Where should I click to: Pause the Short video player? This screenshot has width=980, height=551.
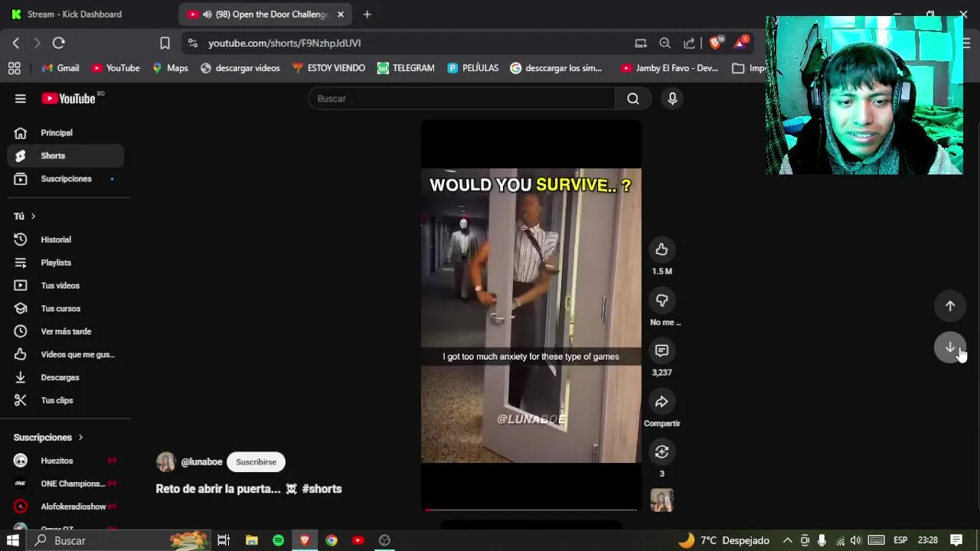531,315
